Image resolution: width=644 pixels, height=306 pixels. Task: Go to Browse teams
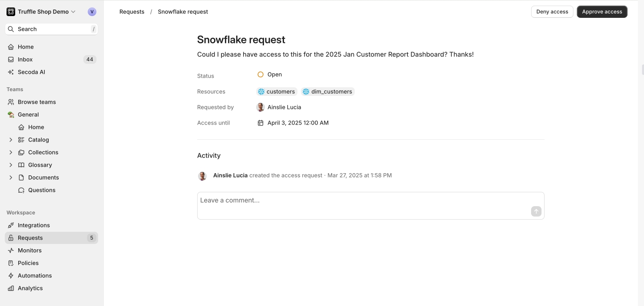pyautogui.click(x=36, y=102)
